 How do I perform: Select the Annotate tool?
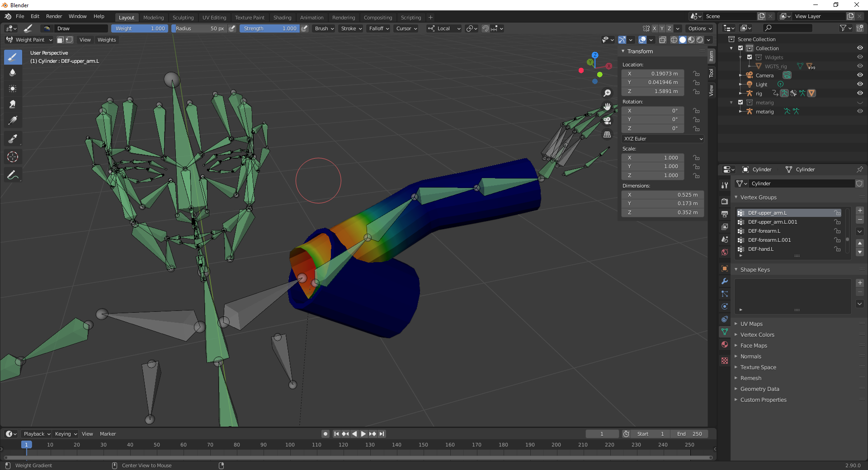[13, 175]
